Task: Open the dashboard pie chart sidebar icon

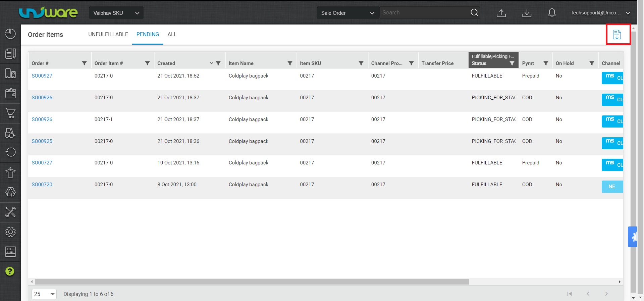Action: 10,34
